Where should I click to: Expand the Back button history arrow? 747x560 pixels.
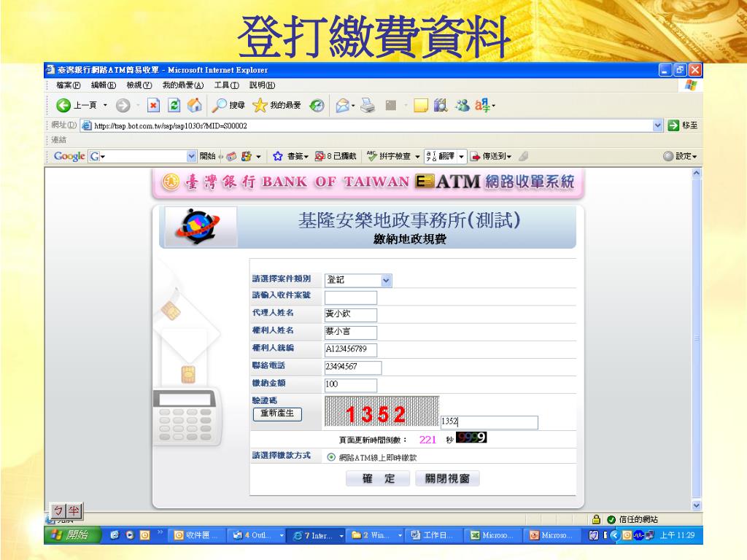pos(105,105)
